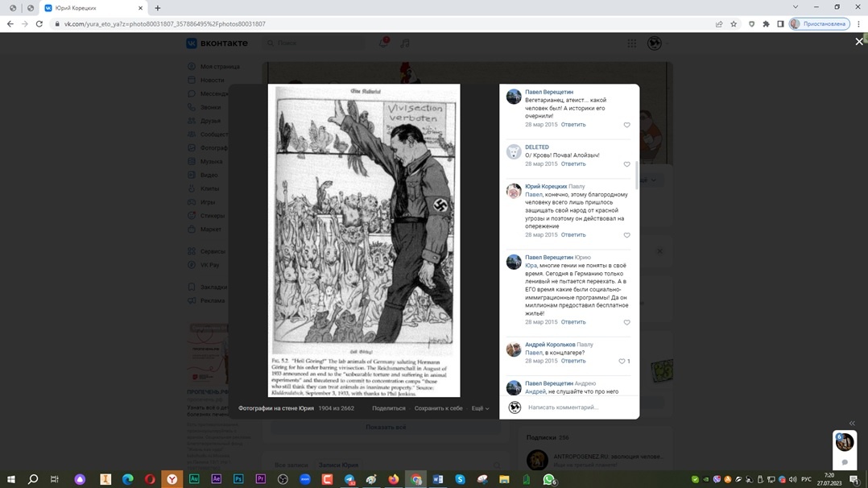
Task: Open the floating chat avatar at bottom right
Action: [845, 442]
